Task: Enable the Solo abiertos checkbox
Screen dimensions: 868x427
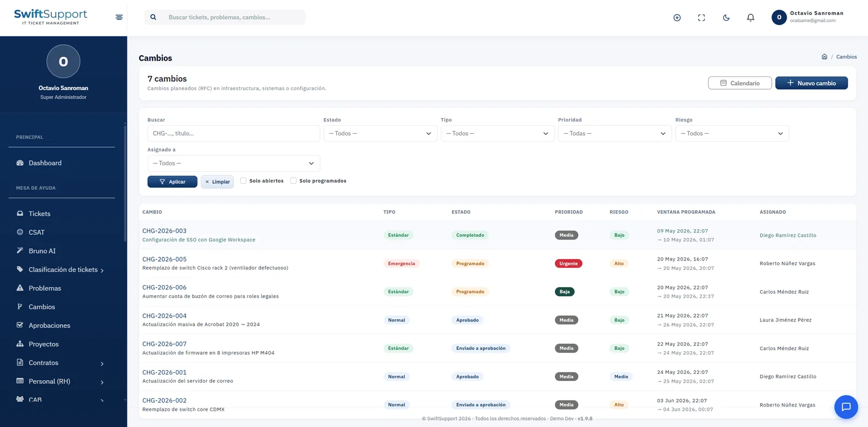Action: [x=244, y=181]
